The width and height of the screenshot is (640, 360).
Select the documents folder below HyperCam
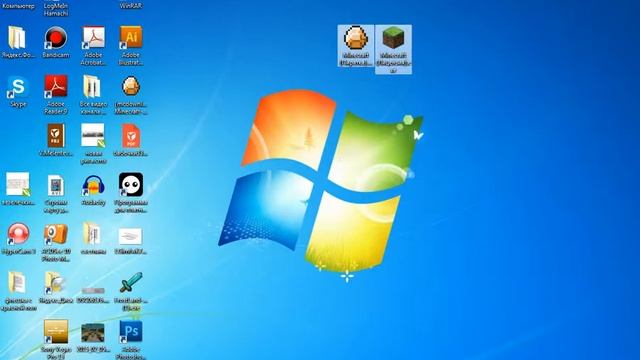17,282
